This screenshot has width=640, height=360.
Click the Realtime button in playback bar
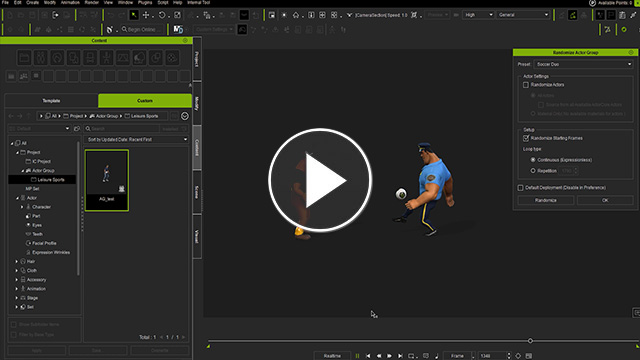332,356
